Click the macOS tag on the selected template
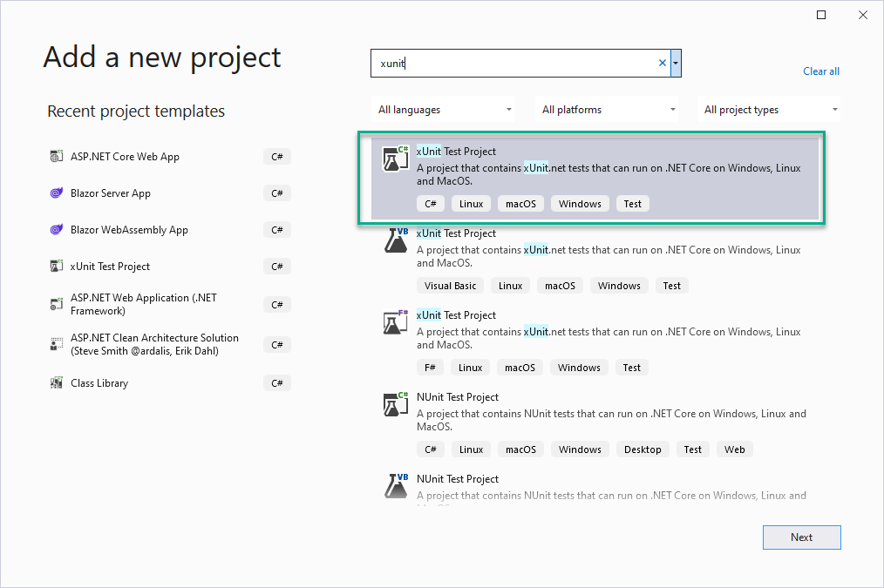 [520, 203]
